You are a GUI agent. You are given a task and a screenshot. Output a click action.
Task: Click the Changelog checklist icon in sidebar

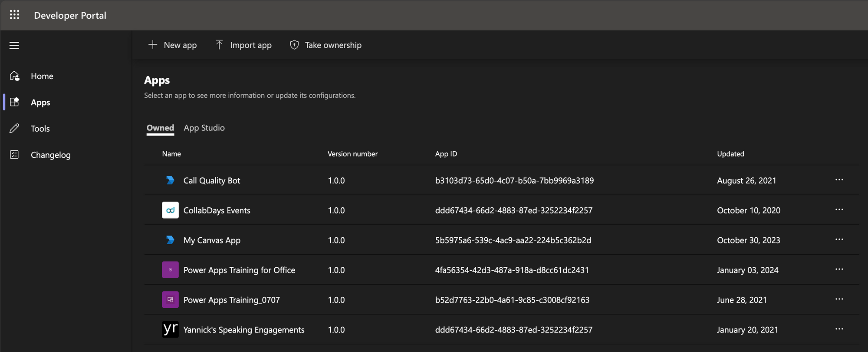[14, 155]
